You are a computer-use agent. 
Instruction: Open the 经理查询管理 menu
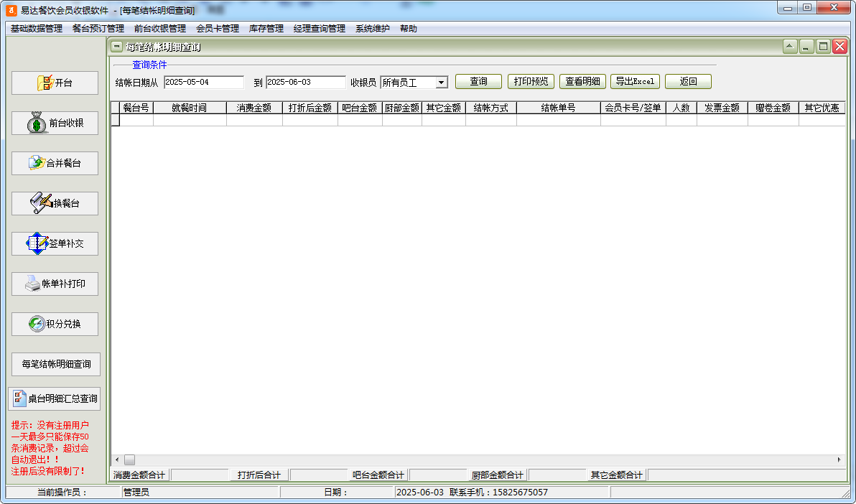coord(319,29)
